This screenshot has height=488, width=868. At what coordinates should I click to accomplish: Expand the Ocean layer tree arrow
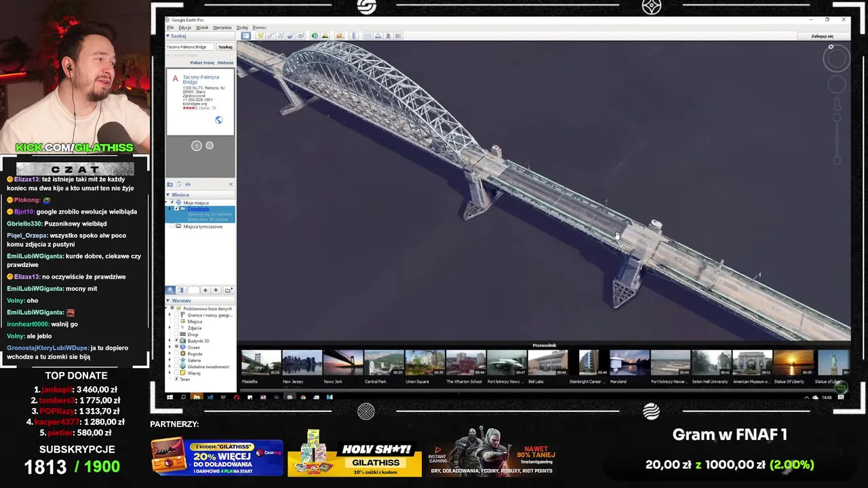click(170, 347)
